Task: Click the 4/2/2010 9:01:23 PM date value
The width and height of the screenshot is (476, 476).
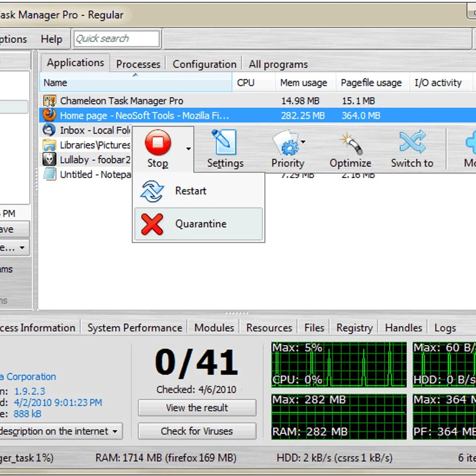Action: point(58,403)
